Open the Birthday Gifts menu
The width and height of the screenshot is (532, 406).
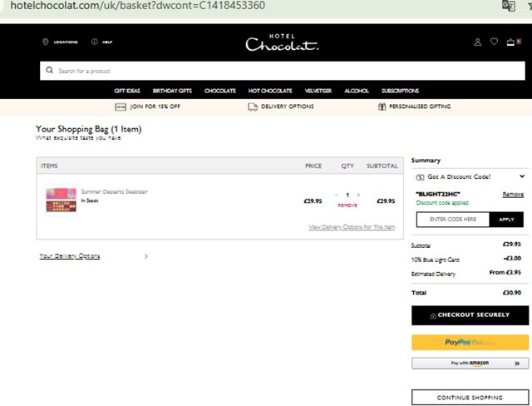(x=172, y=91)
